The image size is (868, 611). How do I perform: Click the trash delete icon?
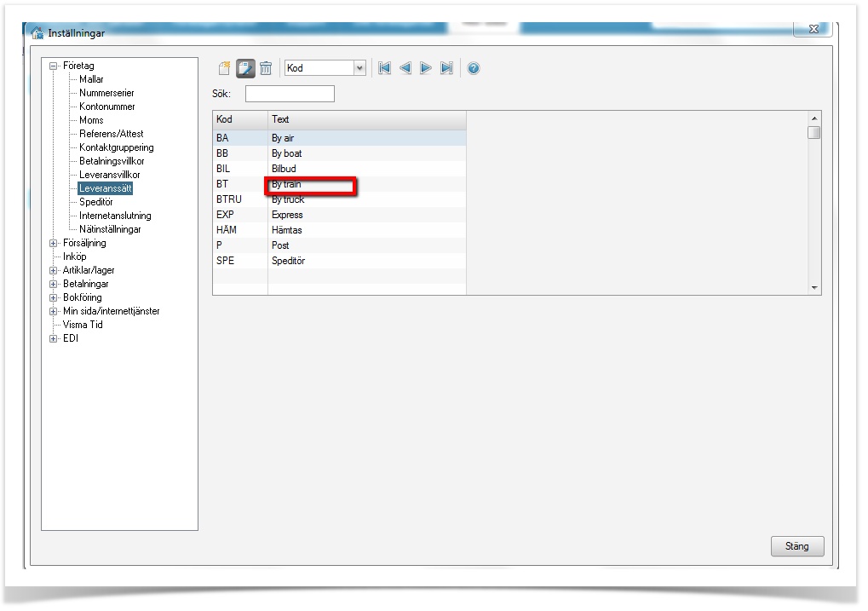click(x=266, y=68)
